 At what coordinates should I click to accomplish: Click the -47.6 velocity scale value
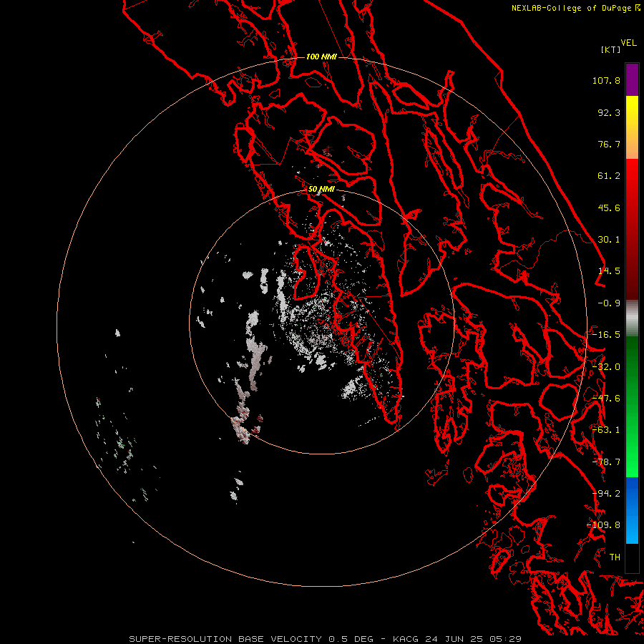point(606,399)
